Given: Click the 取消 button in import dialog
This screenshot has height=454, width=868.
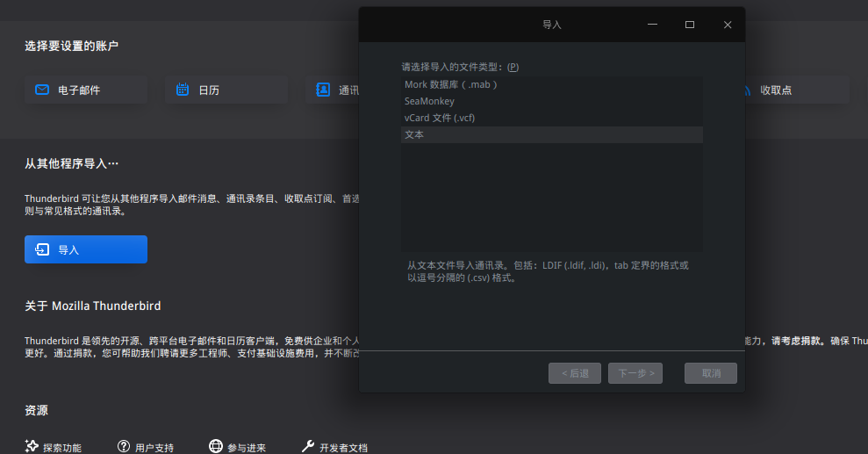Looking at the screenshot, I should (711, 373).
